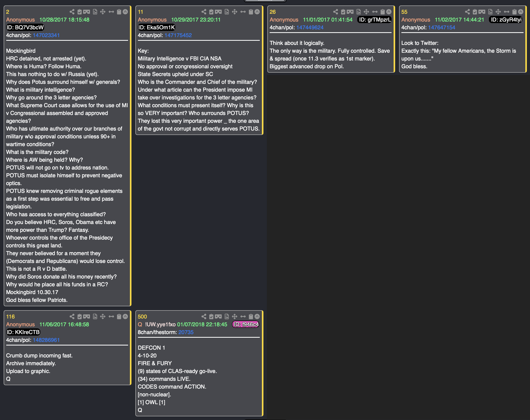Click the ID: zGyR4tyi badge

coord(506,19)
